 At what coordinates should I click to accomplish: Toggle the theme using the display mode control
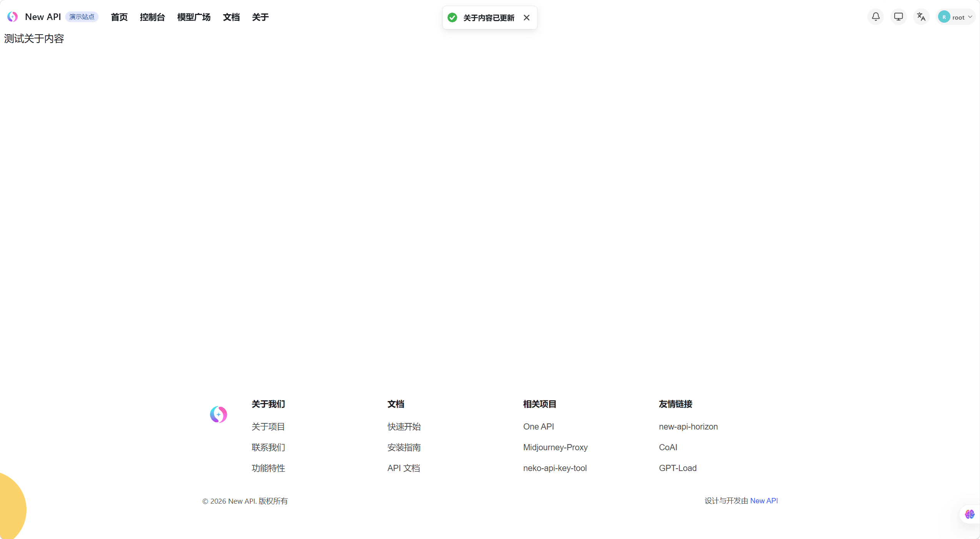pyautogui.click(x=898, y=17)
